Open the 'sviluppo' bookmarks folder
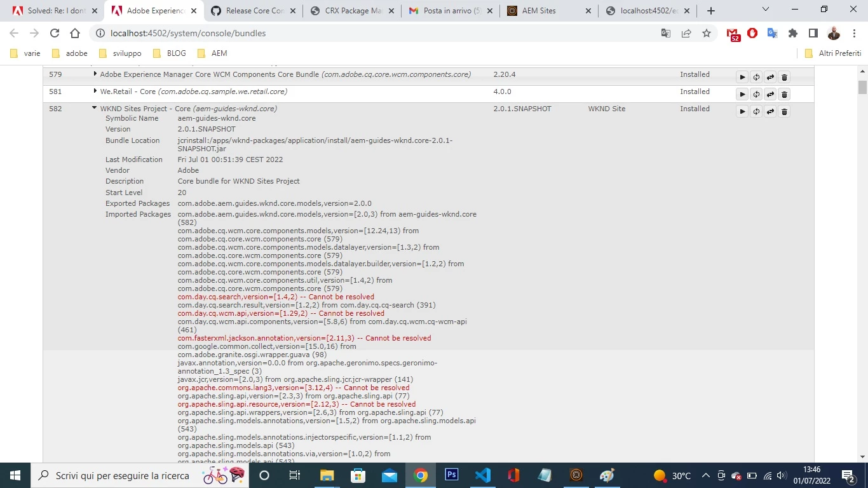The height and width of the screenshot is (488, 868). (x=121, y=53)
